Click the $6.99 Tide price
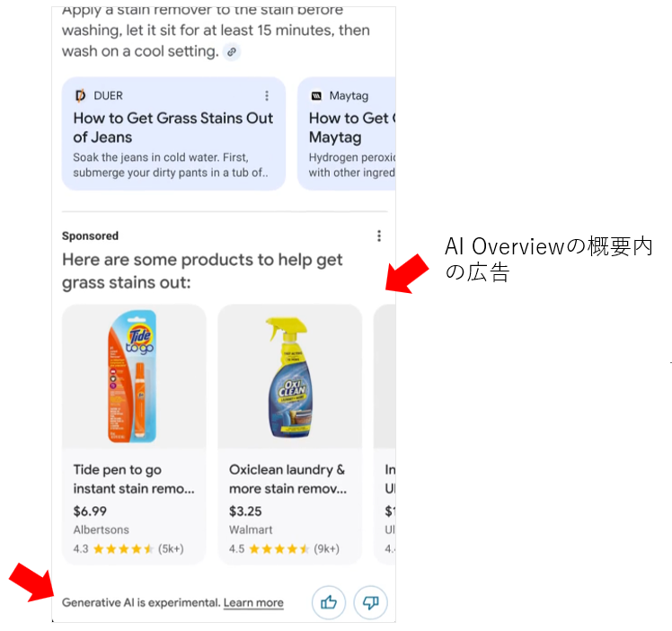Viewport: 672px width, 631px height. click(x=90, y=511)
